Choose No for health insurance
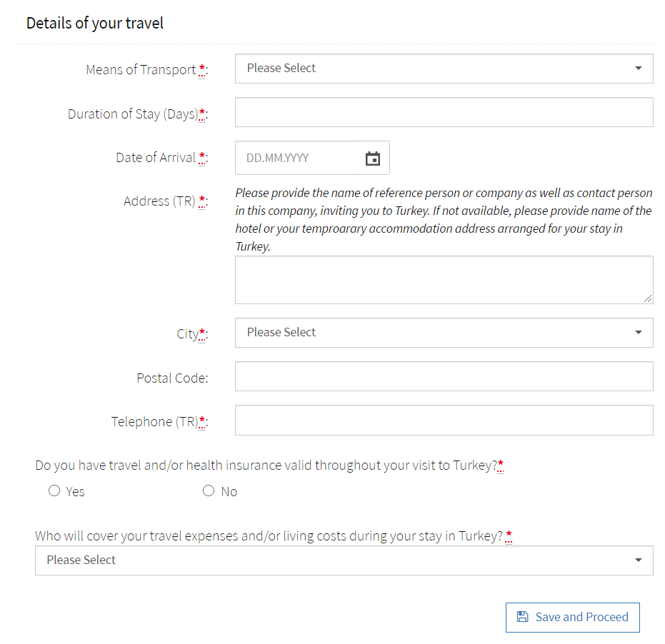 tap(209, 490)
